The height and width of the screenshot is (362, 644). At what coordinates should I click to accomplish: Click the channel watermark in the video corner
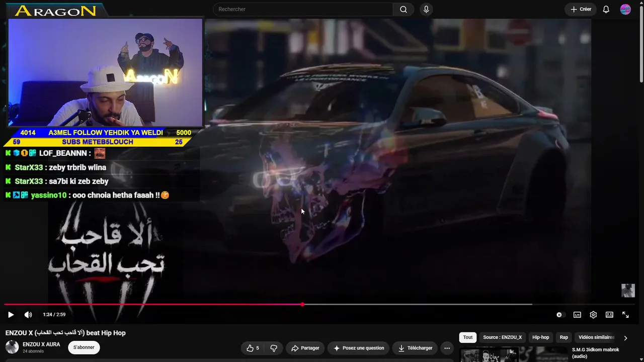pyautogui.click(x=628, y=291)
